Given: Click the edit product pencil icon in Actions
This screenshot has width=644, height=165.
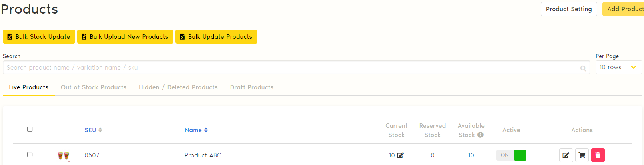Looking at the screenshot, I should click(x=566, y=155).
